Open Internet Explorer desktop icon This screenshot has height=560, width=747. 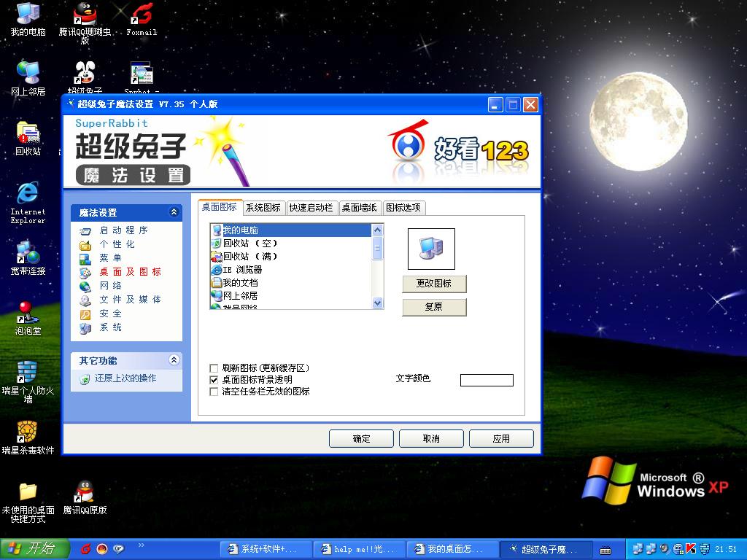[28, 203]
